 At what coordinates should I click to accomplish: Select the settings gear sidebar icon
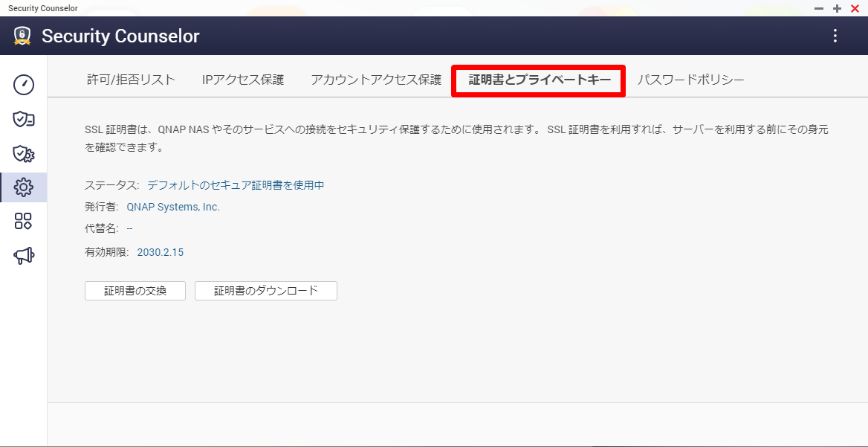[23, 187]
